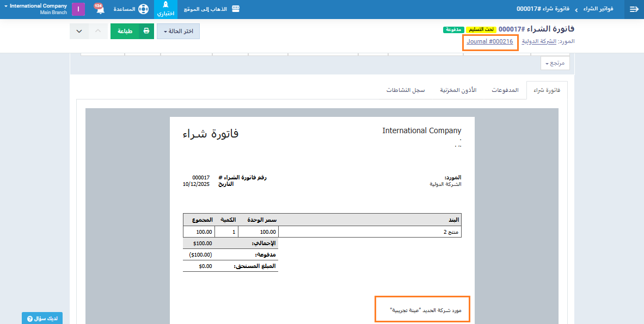Go to previous record with the up chevron
This screenshot has width=644, height=324.
coord(98,31)
